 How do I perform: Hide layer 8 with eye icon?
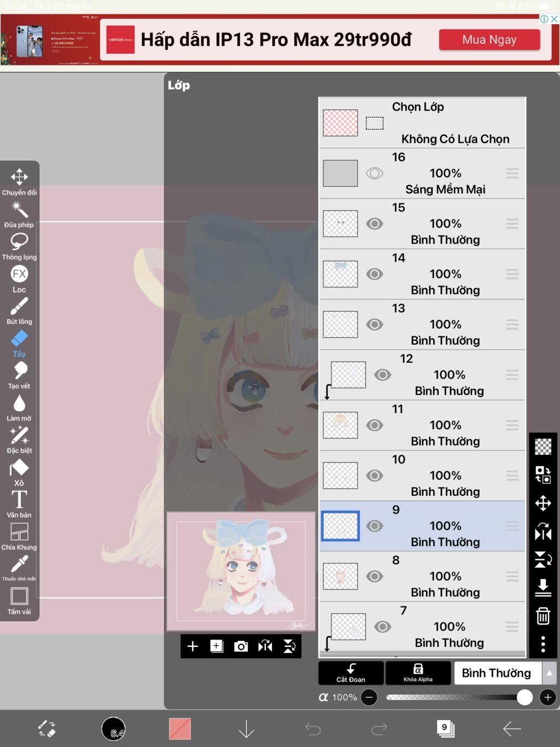(375, 576)
